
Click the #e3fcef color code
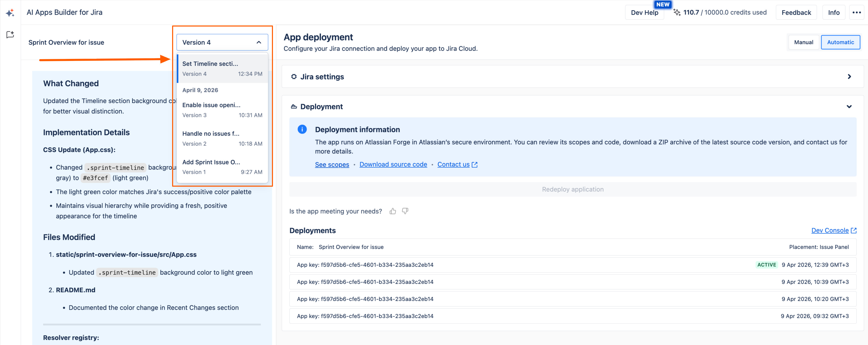click(95, 178)
